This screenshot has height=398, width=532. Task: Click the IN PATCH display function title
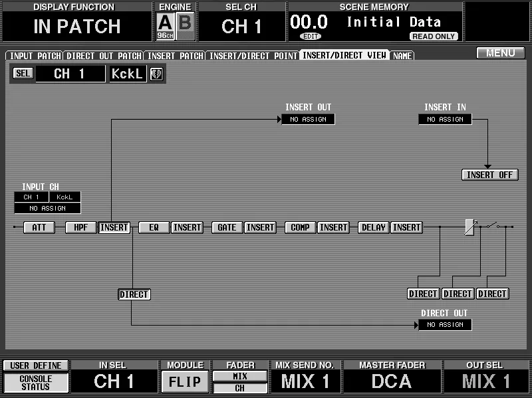pyautogui.click(x=77, y=27)
